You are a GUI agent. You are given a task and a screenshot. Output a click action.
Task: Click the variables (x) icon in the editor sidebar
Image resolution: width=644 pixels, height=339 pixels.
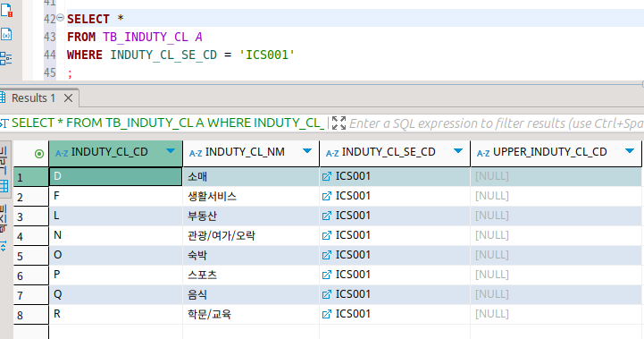[x=5, y=34]
